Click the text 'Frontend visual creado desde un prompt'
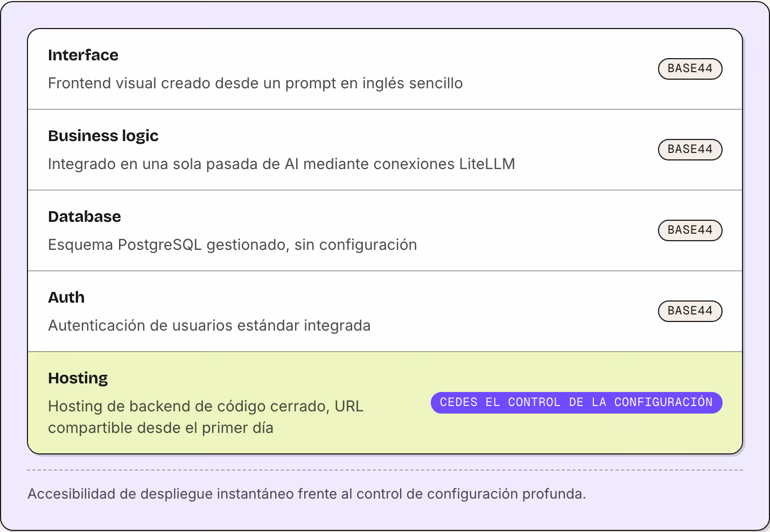 192,83
